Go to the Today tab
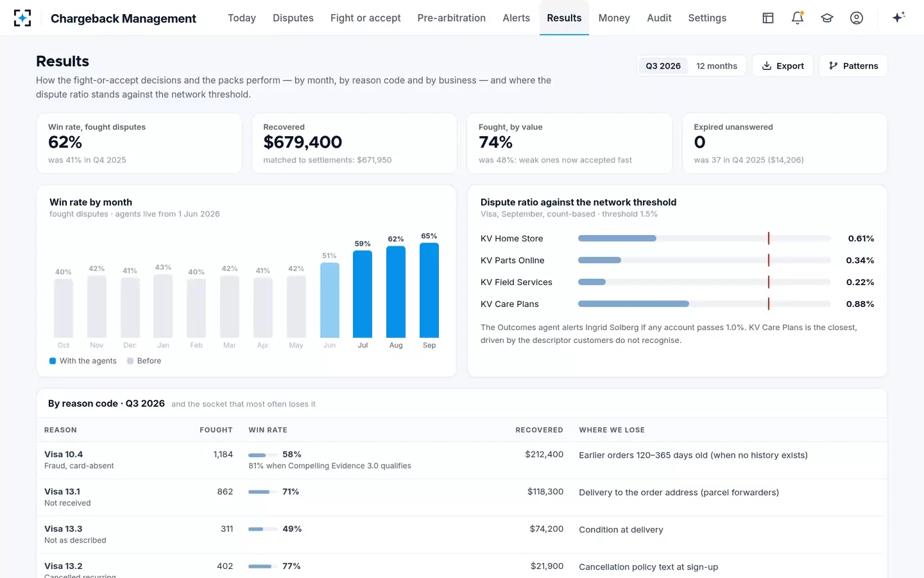This screenshot has width=924, height=578. pyautogui.click(x=242, y=18)
